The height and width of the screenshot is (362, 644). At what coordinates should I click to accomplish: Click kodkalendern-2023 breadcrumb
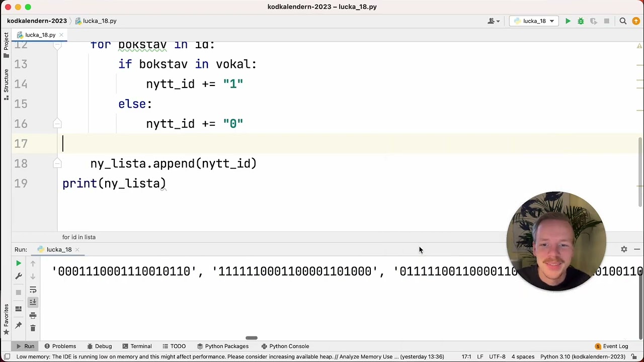tap(37, 21)
